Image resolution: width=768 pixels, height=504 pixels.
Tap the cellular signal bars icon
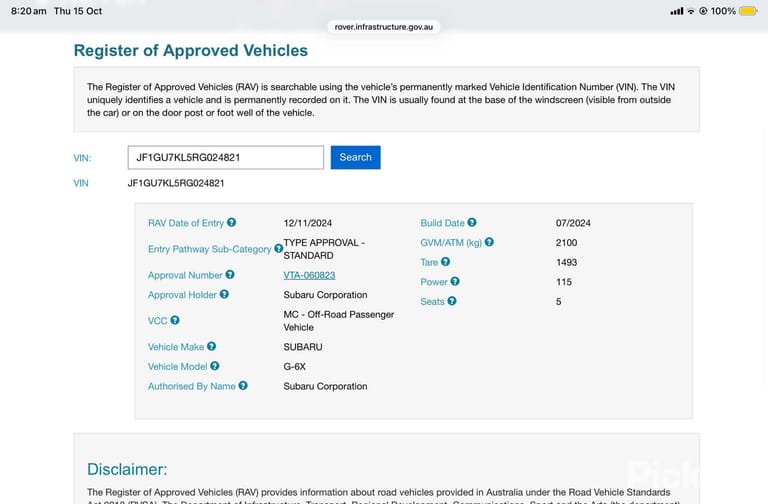tap(677, 11)
